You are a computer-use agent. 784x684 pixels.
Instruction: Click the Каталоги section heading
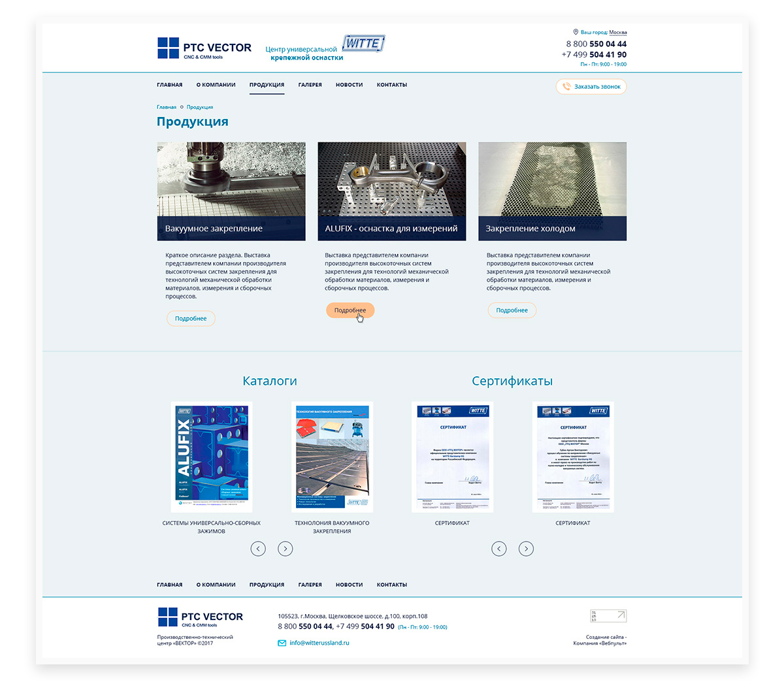pos(270,381)
